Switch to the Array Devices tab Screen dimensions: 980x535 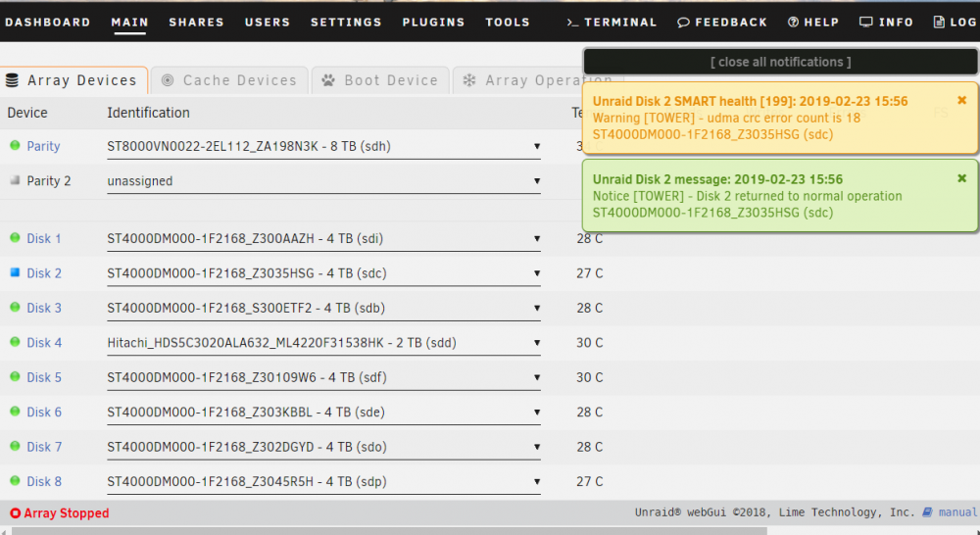click(x=73, y=80)
